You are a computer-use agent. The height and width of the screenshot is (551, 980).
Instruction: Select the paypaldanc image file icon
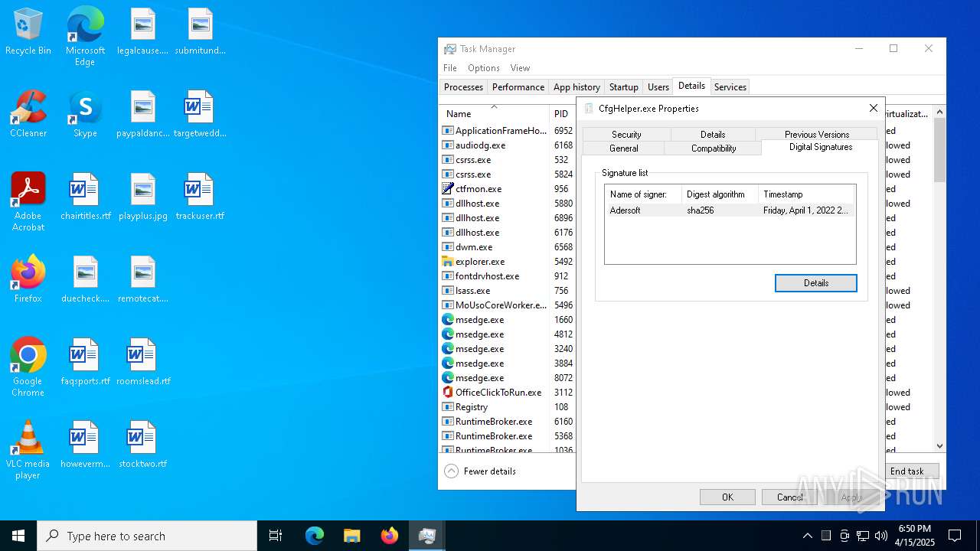click(142, 114)
